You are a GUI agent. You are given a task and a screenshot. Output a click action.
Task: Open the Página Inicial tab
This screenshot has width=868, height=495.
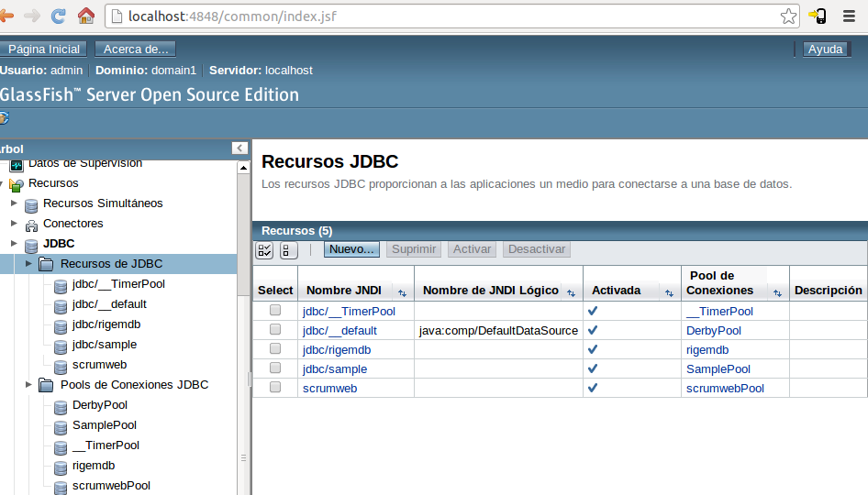[43, 49]
